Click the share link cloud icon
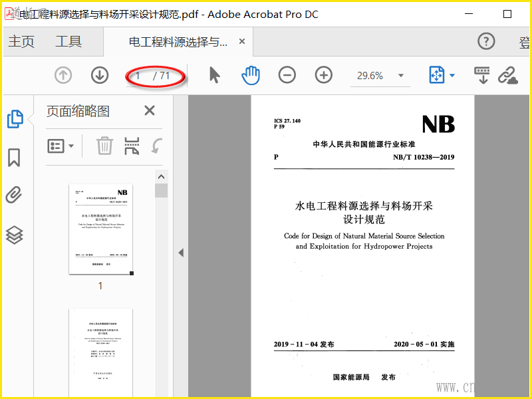Viewport: 532px width, 399px height. [x=508, y=75]
